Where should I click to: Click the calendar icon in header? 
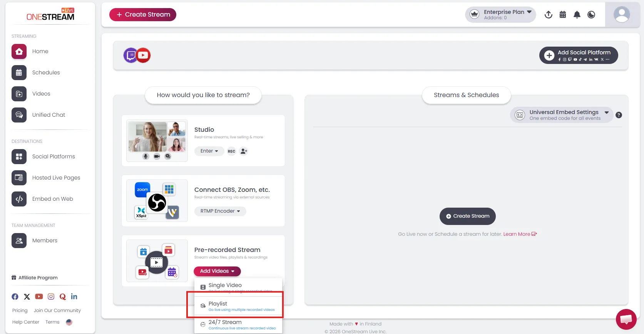[563, 15]
